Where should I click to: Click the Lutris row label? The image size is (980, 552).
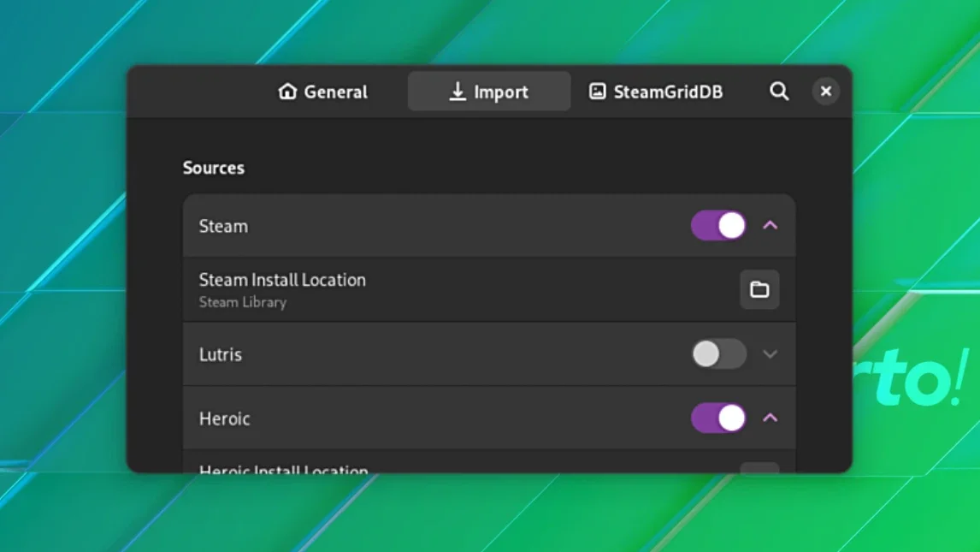(220, 354)
